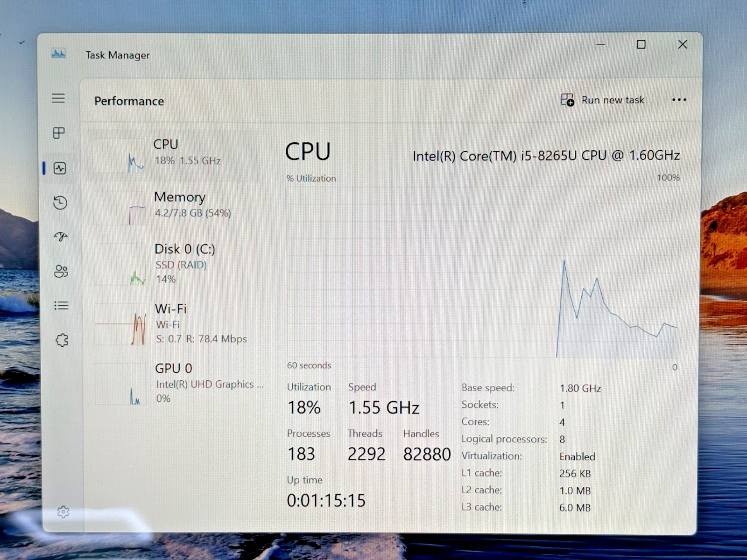Click the Disk 0 mini graph thumbnail
747x560 pixels.
[120, 264]
